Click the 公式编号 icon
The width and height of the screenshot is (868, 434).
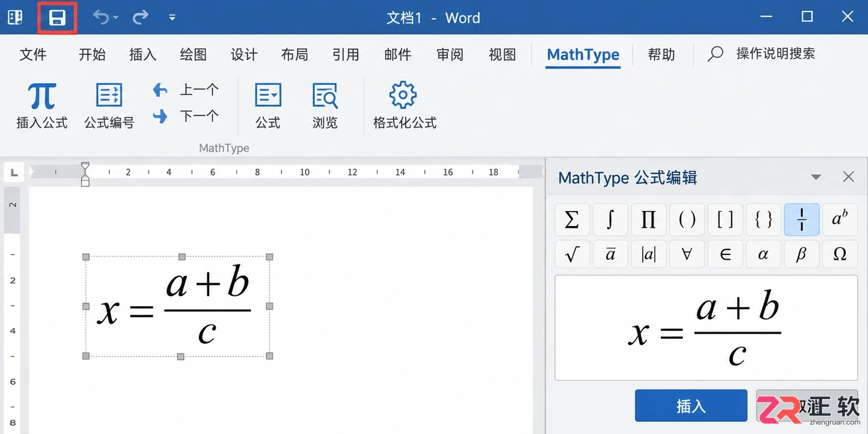(109, 96)
